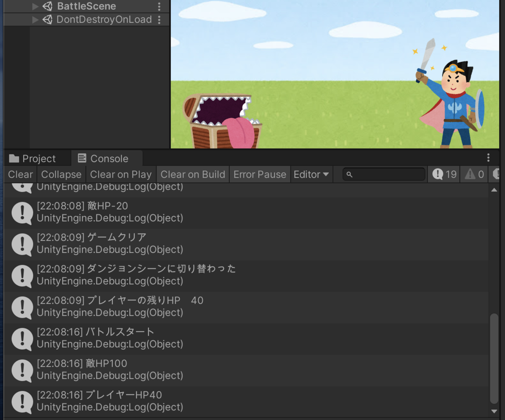Viewport: 505px width, 420px height.
Task: Toggle info message count filter showing 19
Action: (444, 174)
